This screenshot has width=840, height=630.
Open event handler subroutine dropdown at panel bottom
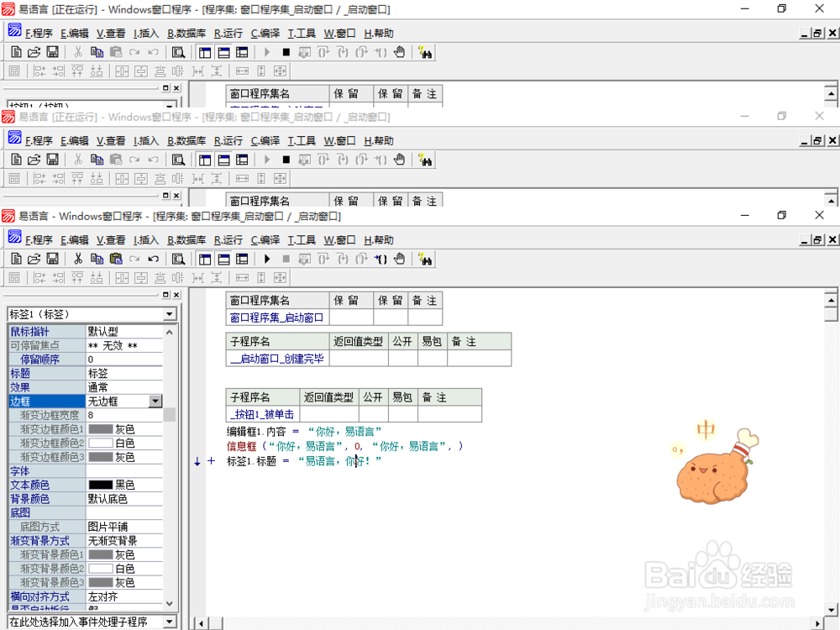170,622
